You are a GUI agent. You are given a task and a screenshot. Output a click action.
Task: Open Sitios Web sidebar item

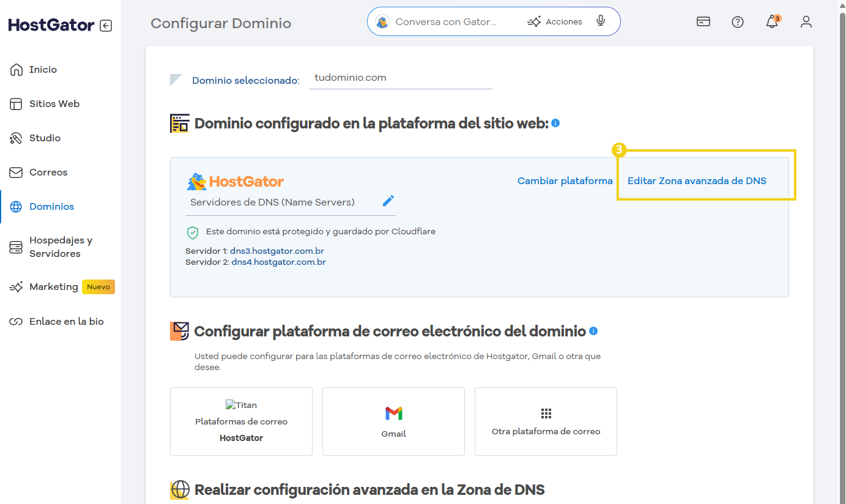click(54, 104)
